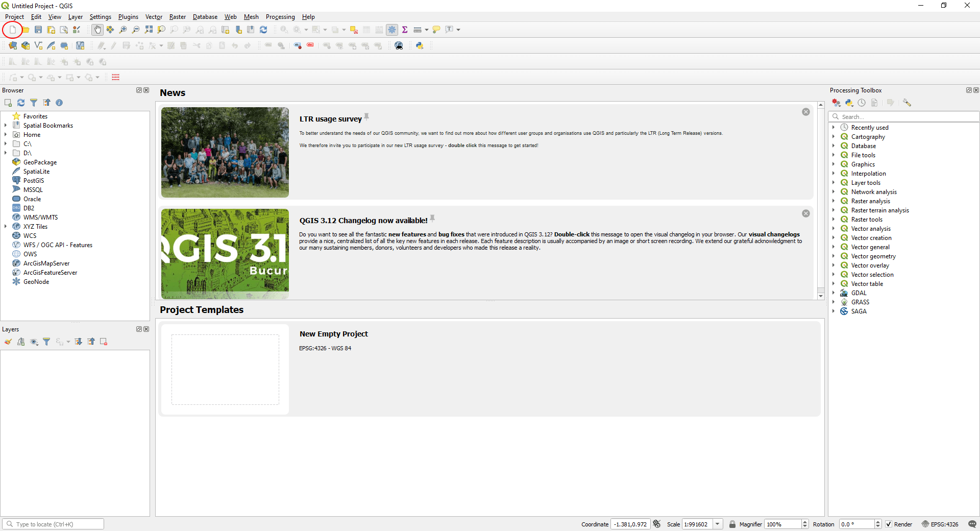This screenshot has height=531, width=980.
Task: Toggle extents and mouse position display
Action: (x=657, y=524)
